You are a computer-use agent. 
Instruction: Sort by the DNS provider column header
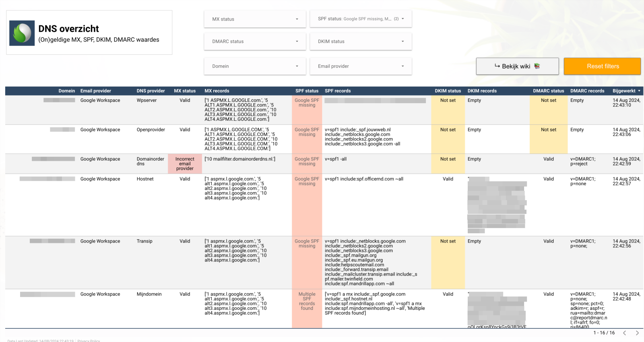(x=151, y=91)
